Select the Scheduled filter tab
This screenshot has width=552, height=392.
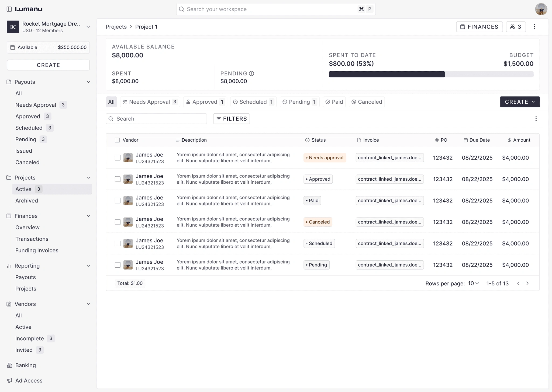253,102
